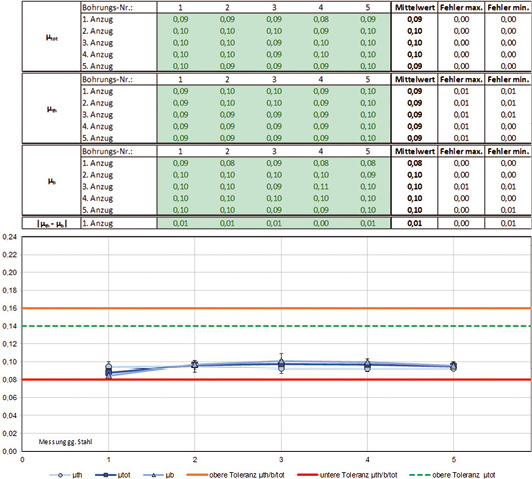
Task: Click 'obere Toleranz μth/b/tot' legend entry
Action: 235,475
